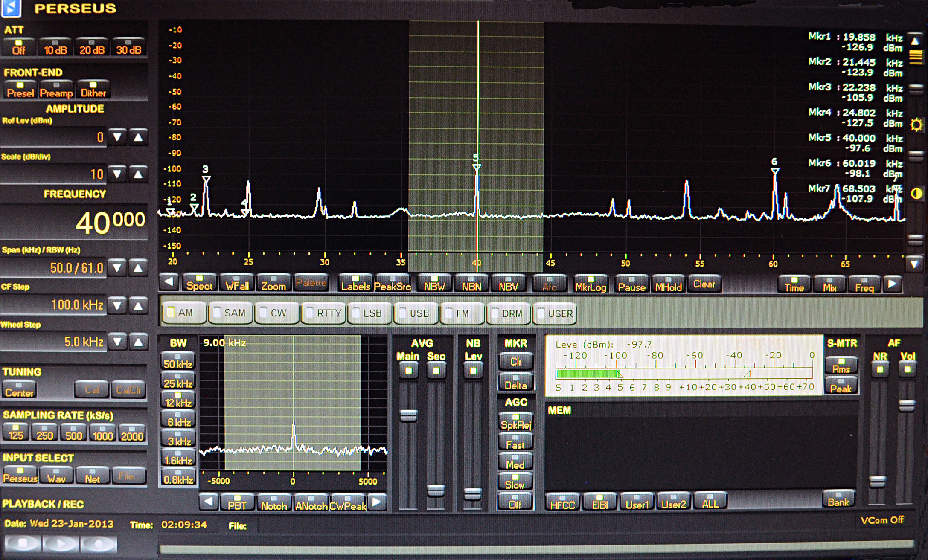Click the 40 000 frequency display

(110, 222)
